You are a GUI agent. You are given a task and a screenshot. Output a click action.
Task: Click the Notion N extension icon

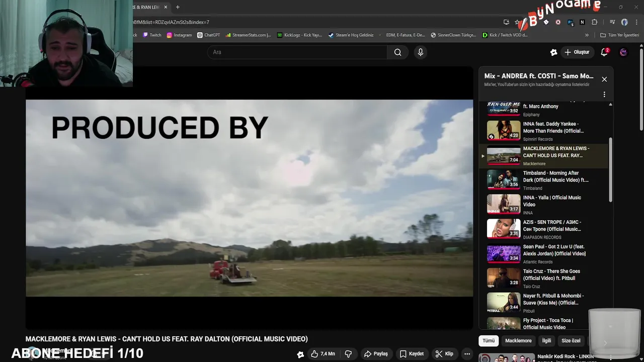[x=582, y=22]
